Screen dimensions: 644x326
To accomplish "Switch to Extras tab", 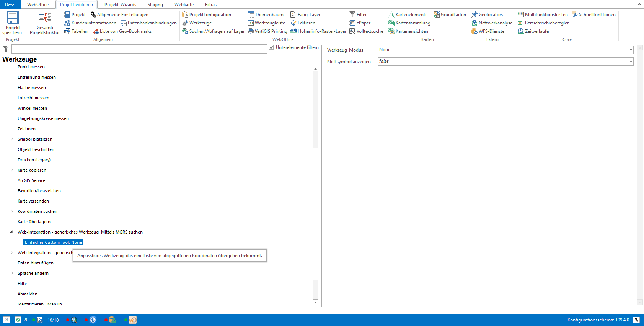I will point(211,5).
